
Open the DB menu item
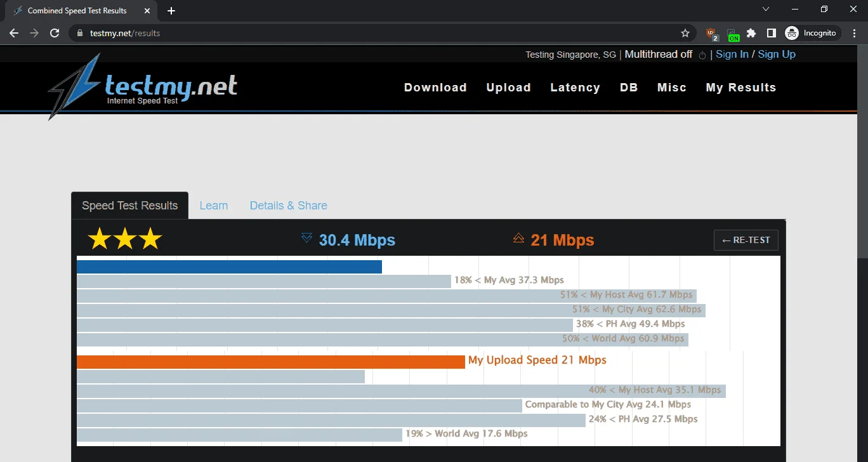click(x=629, y=88)
